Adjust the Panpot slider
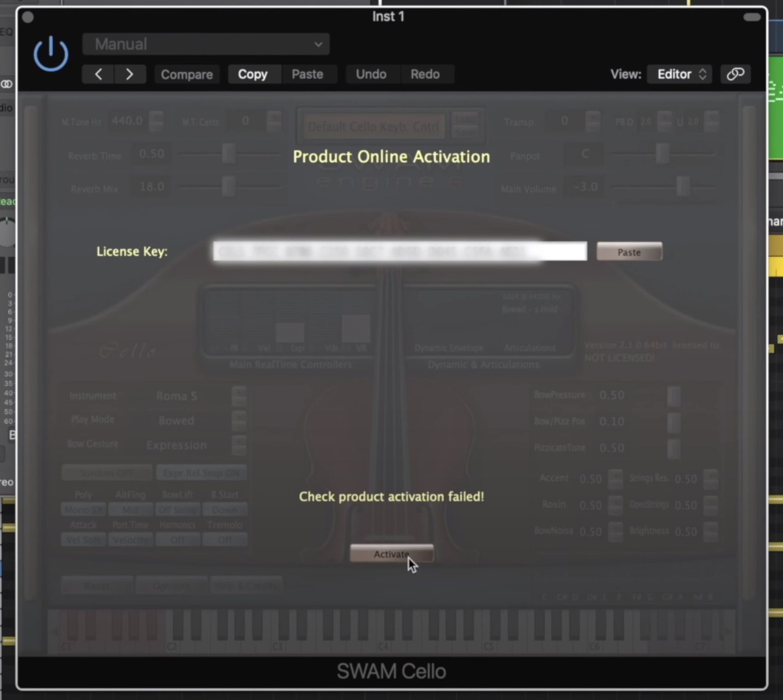This screenshot has height=700, width=783. (x=662, y=154)
